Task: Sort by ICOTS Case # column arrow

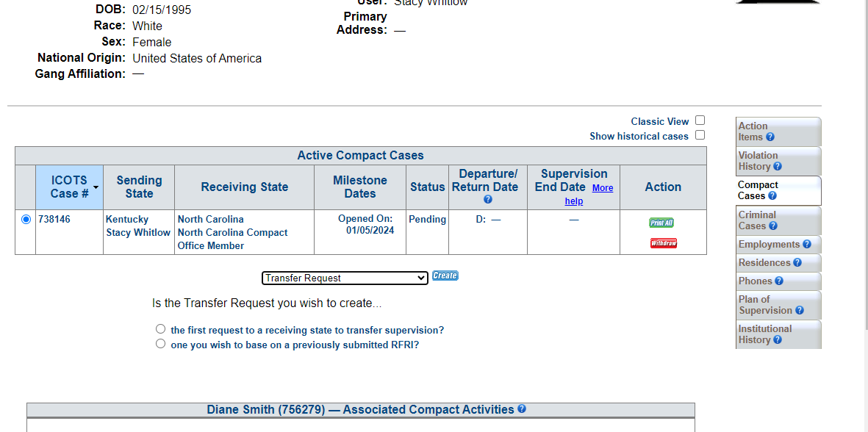Action: [x=96, y=187]
